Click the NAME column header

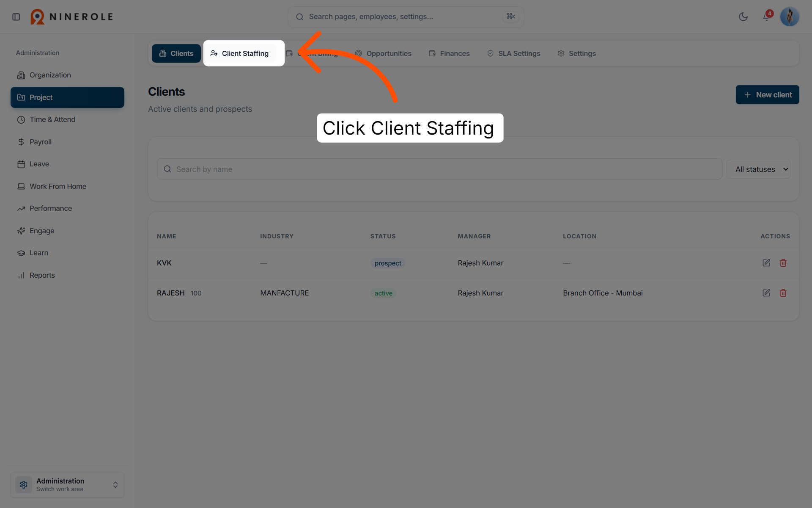tap(166, 236)
